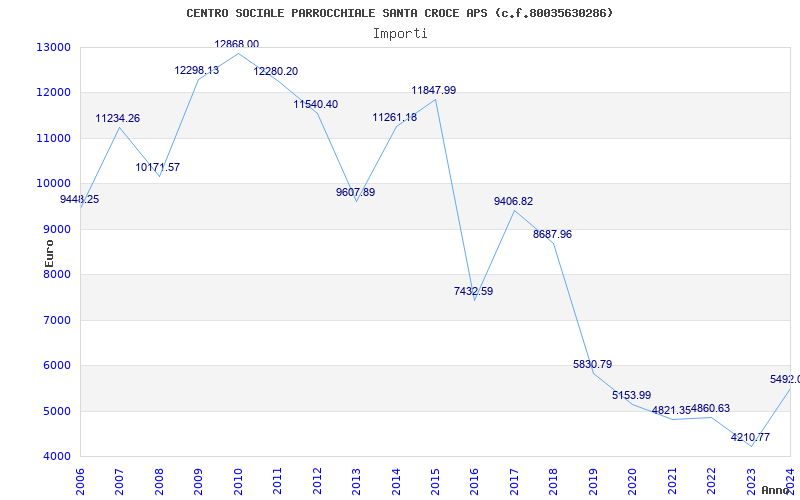Screen dimensions: 800x500
Task: Select the 10171.57 data label
Action: (x=158, y=167)
